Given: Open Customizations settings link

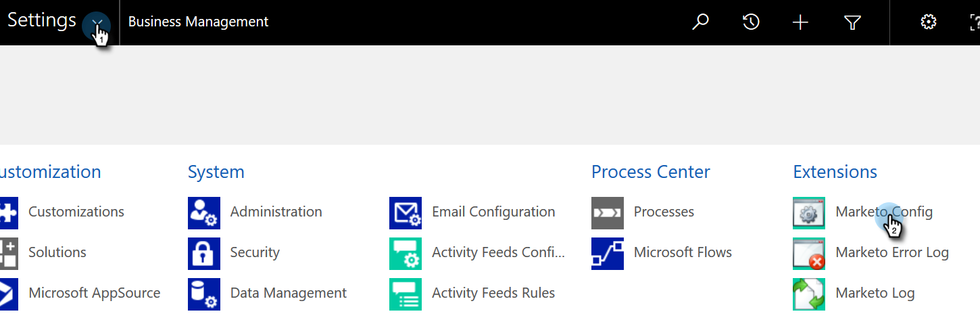Looking at the screenshot, I should [76, 212].
